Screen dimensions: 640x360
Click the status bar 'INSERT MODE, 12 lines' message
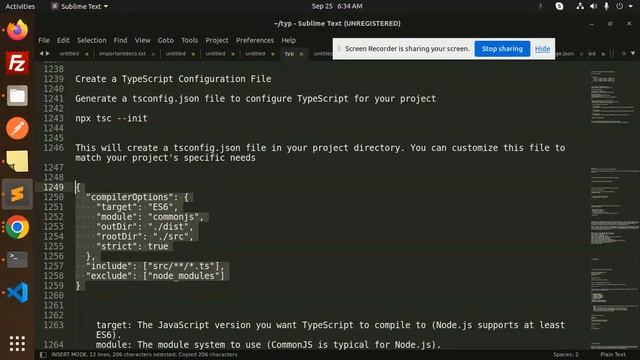(144, 355)
